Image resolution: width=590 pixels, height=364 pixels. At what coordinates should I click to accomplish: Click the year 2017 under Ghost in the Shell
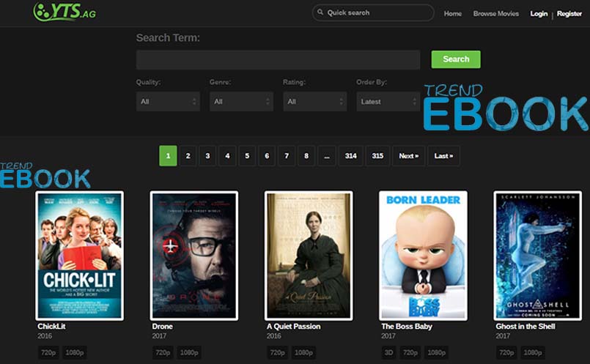[503, 335]
